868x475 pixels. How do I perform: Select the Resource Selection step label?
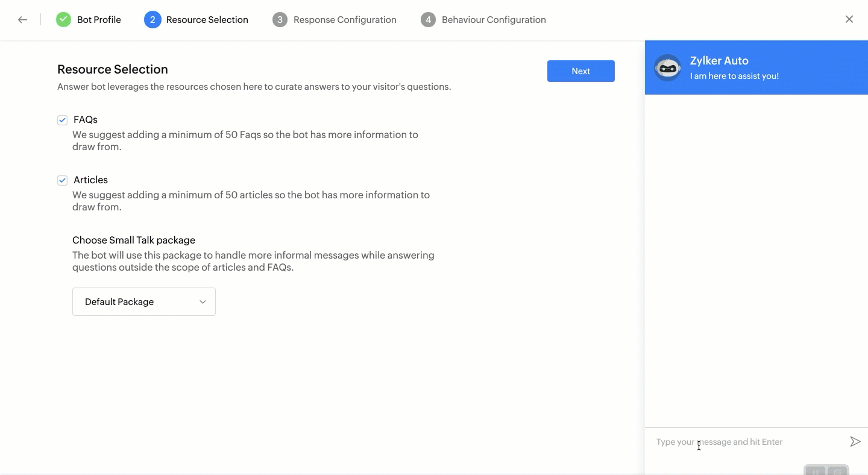(207, 20)
